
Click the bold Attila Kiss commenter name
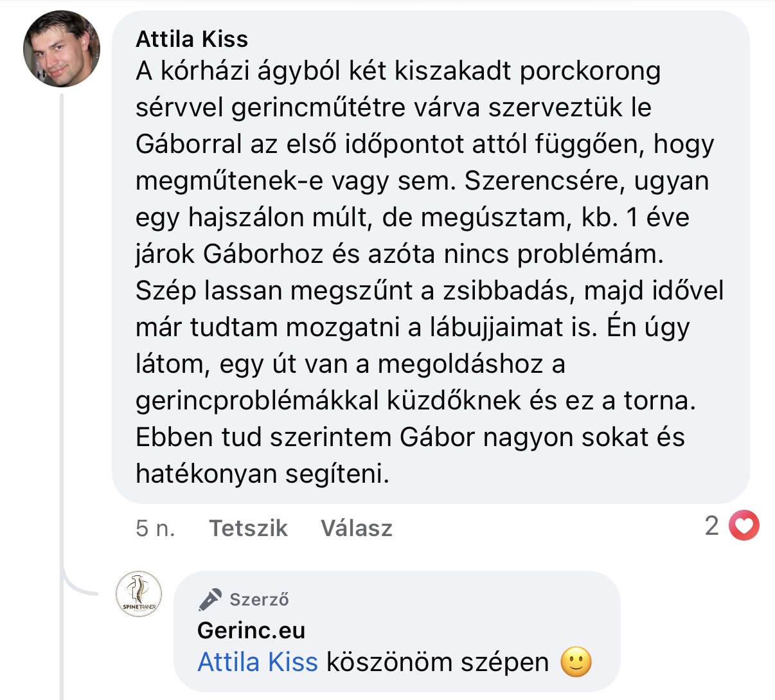point(192,39)
